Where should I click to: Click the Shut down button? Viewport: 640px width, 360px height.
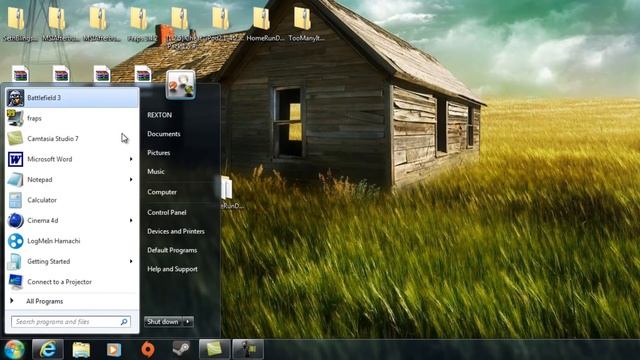point(163,322)
